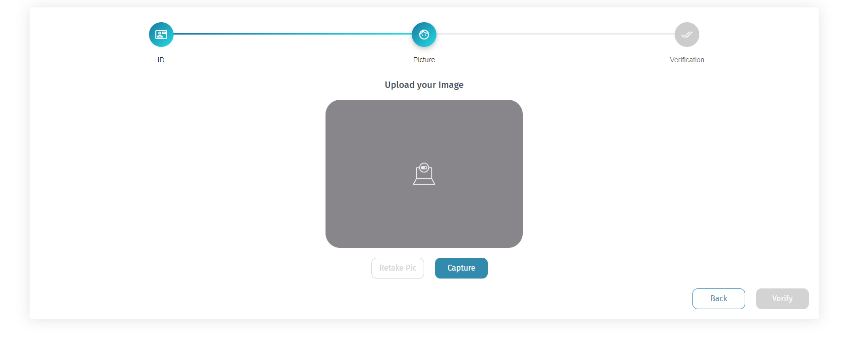Click the webcam laptop icon in preview

424,174
